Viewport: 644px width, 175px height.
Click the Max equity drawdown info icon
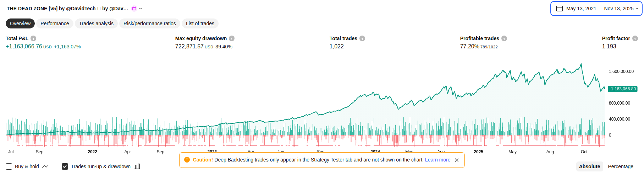coord(232,38)
